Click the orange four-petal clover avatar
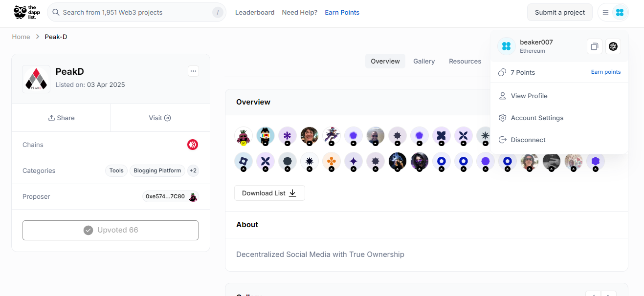The height and width of the screenshot is (296, 644). 332,161
